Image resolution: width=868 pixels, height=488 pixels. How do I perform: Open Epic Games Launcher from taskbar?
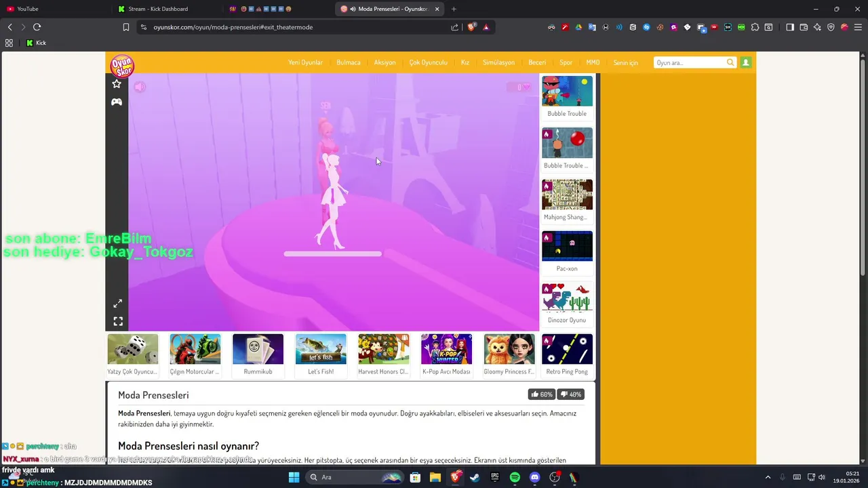click(494, 477)
